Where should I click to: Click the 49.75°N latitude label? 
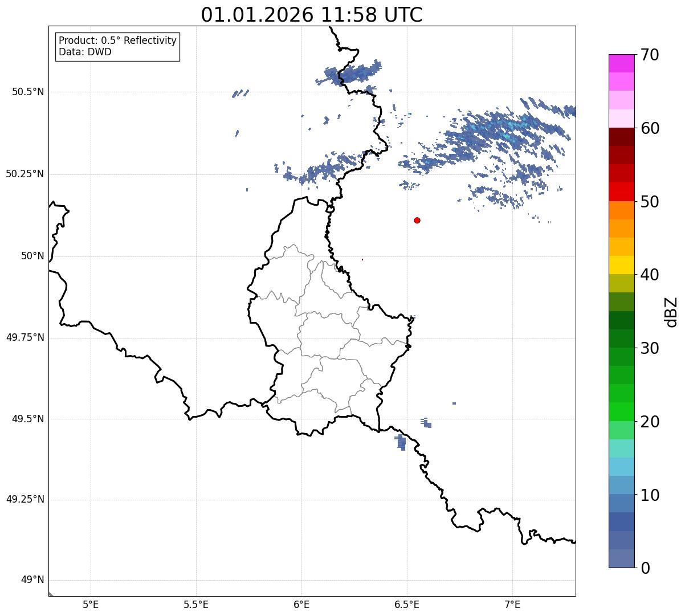[x=25, y=337]
